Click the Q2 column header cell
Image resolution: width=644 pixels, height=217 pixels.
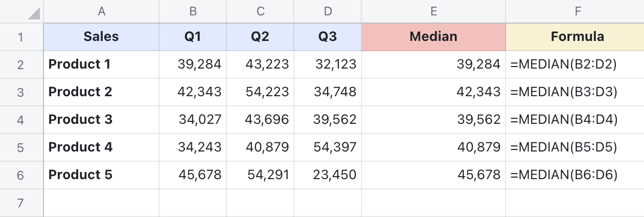pos(260,37)
